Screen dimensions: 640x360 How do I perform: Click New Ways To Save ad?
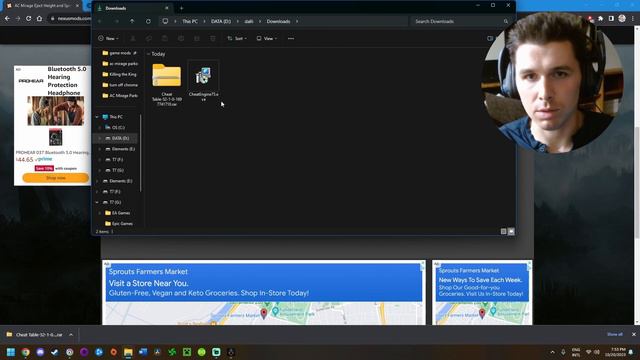480,280
